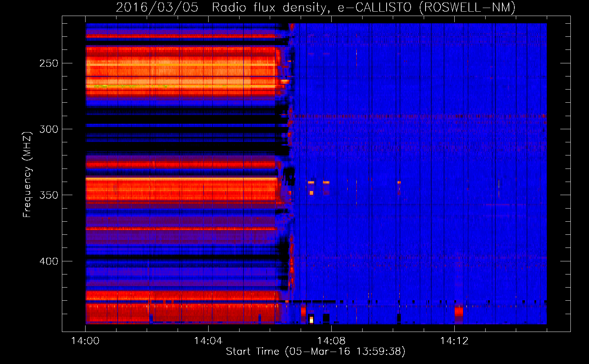
Task: Click the 14:08 time tick label
Action: point(331,341)
